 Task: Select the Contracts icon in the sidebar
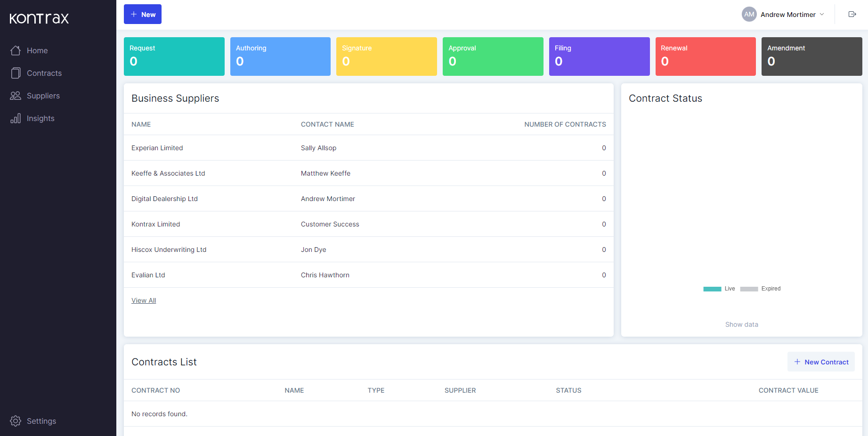(x=16, y=73)
